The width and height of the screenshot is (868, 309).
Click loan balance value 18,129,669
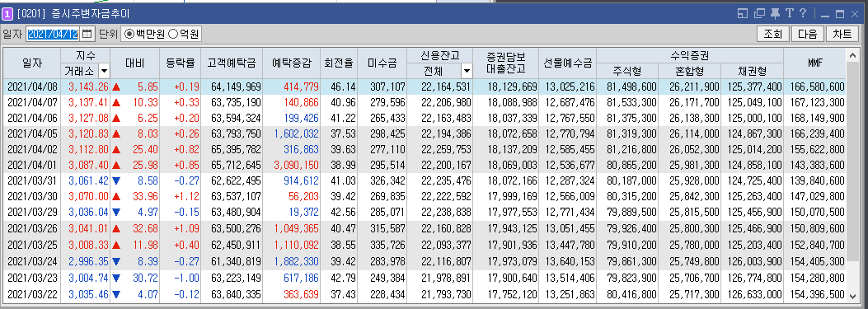512,87
